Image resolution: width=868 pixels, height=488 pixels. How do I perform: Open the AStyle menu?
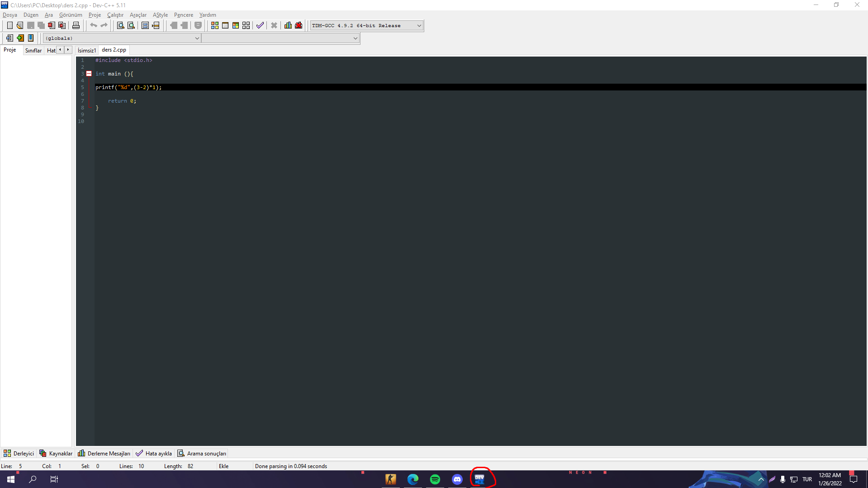160,15
